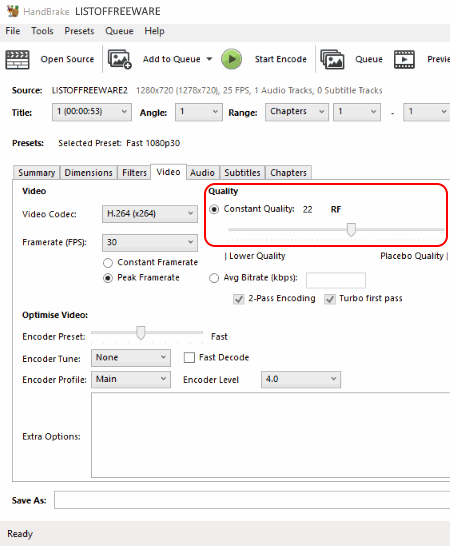Switch to the Audio tab
450x546 pixels.
(x=202, y=173)
